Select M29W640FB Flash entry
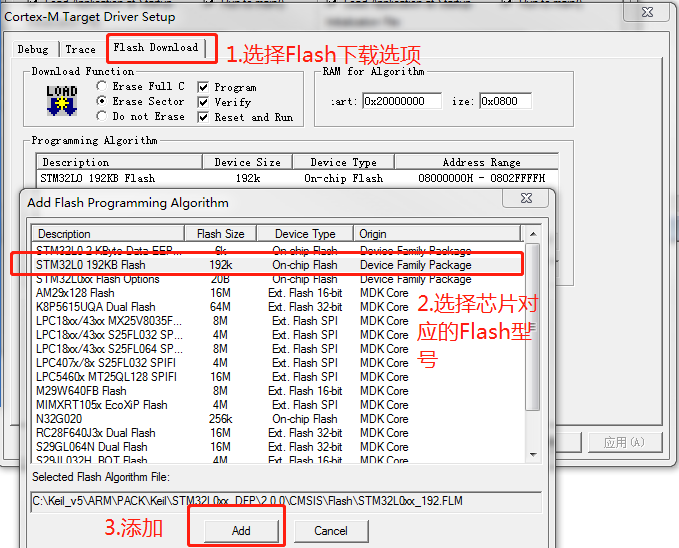 (277, 391)
